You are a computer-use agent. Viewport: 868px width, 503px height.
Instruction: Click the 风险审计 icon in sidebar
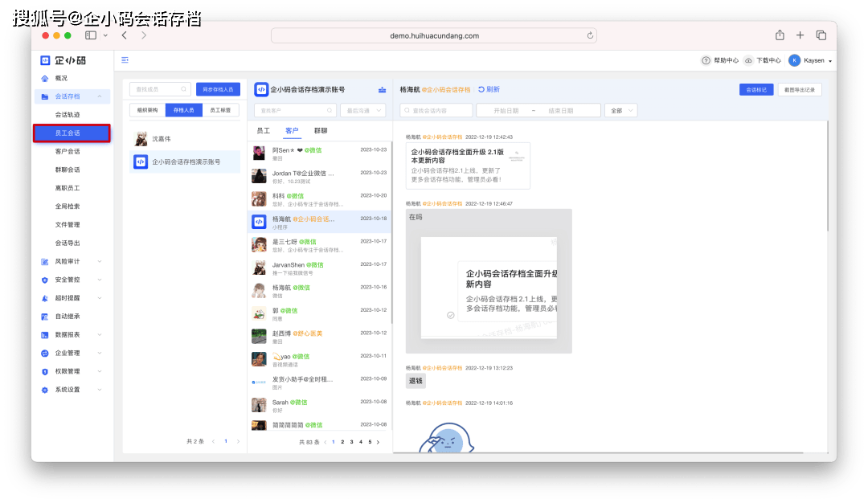[45, 261]
